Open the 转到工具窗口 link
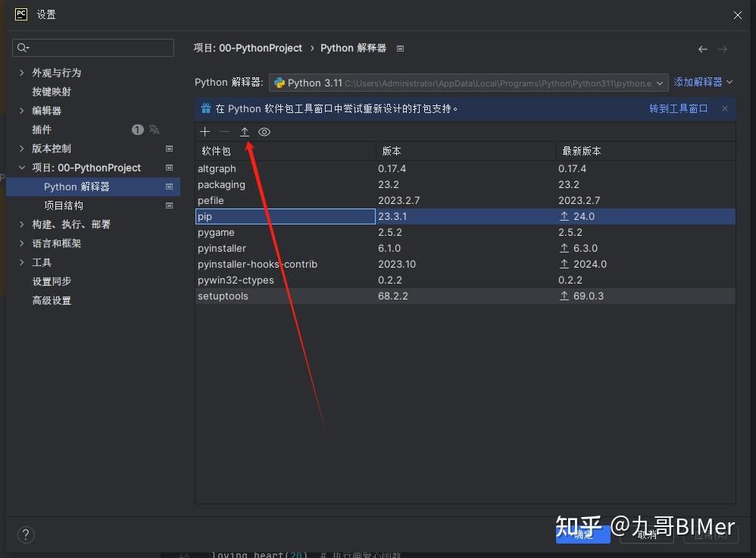 click(x=679, y=108)
